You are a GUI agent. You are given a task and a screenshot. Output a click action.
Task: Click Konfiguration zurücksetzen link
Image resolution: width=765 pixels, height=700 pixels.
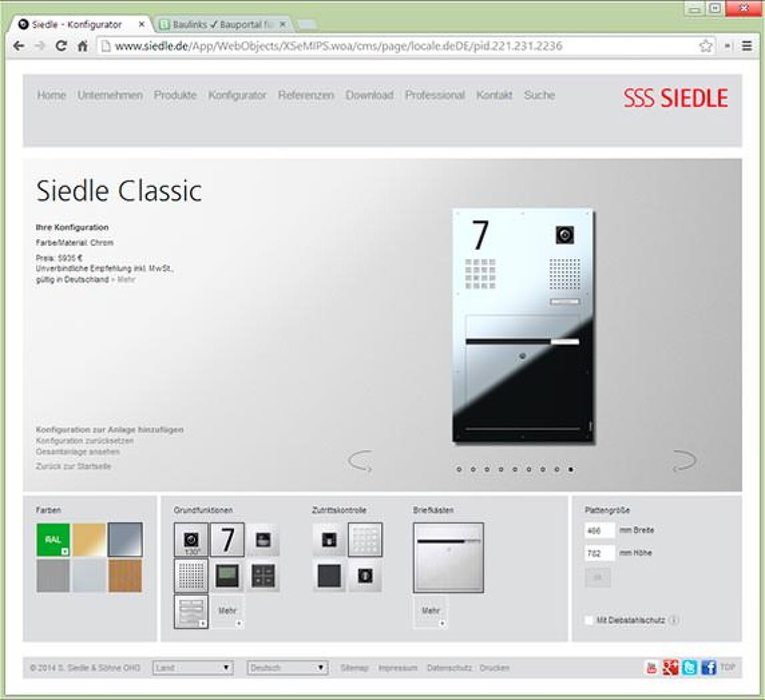pos(85,441)
